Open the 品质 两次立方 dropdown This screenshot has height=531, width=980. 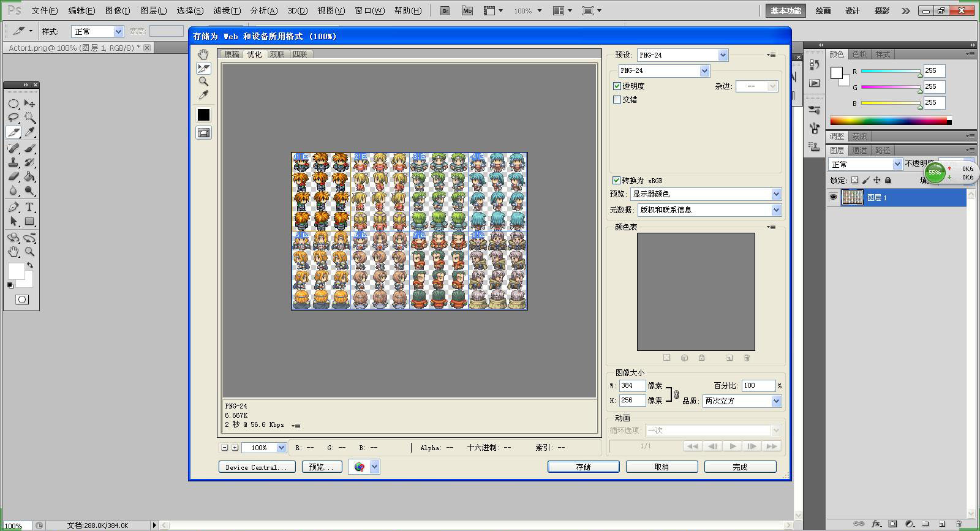[776, 401]
